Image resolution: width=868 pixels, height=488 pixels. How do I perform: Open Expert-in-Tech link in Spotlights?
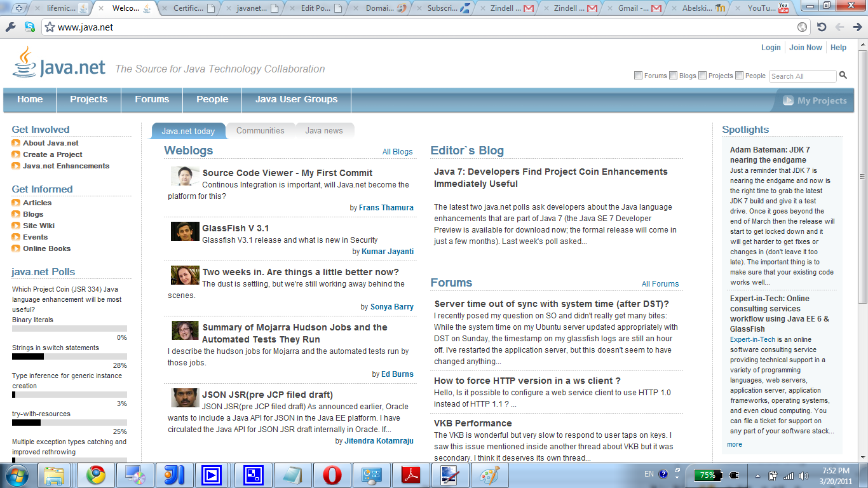point(752,339)
